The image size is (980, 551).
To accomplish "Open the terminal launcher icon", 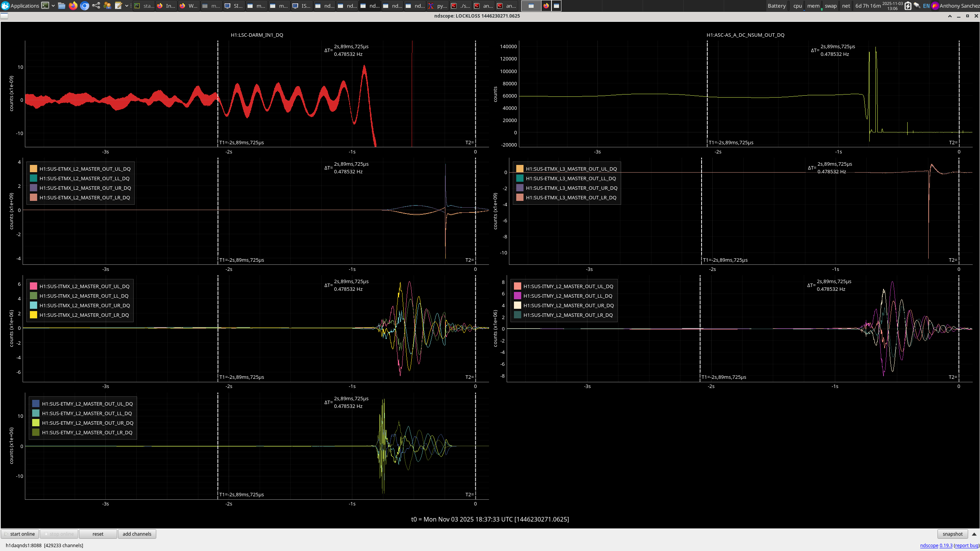I will point(45,5).
